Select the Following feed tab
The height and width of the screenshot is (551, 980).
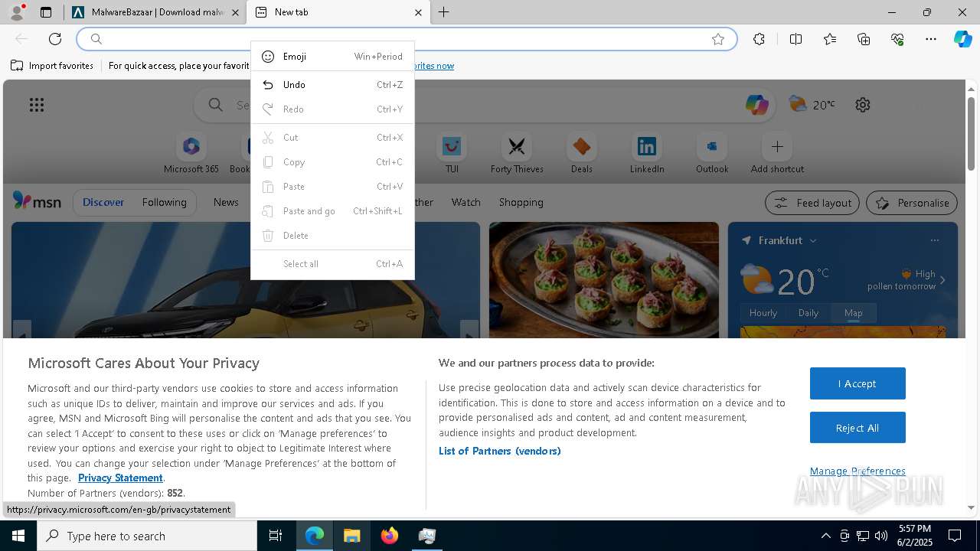(x=164, y=202)
